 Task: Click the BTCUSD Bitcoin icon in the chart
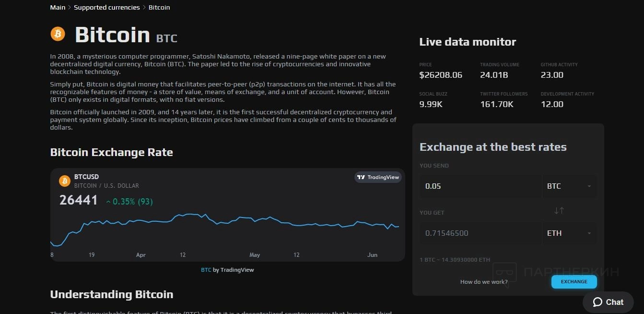(64, 181)
